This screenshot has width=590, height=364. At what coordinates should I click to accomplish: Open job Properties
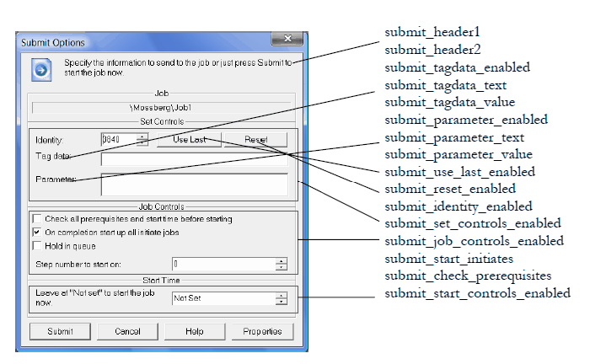(262, 331)
